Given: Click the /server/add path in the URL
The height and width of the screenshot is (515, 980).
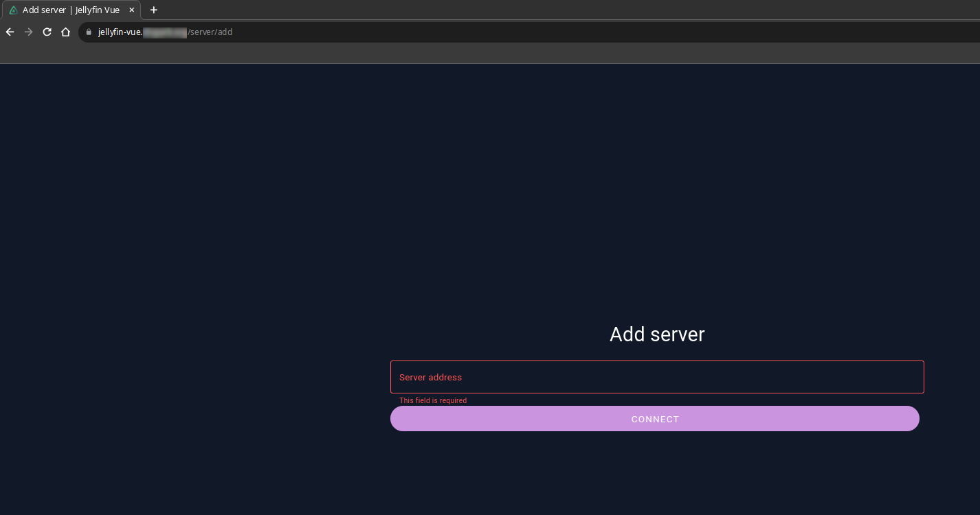Looking at the screenshot, I should [x=211, y=32].
